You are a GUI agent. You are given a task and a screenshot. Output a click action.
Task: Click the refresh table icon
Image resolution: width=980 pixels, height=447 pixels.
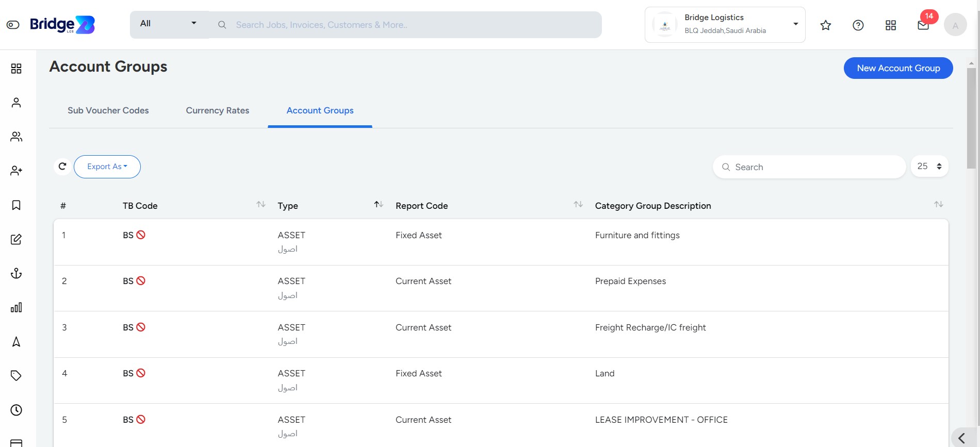62,167
